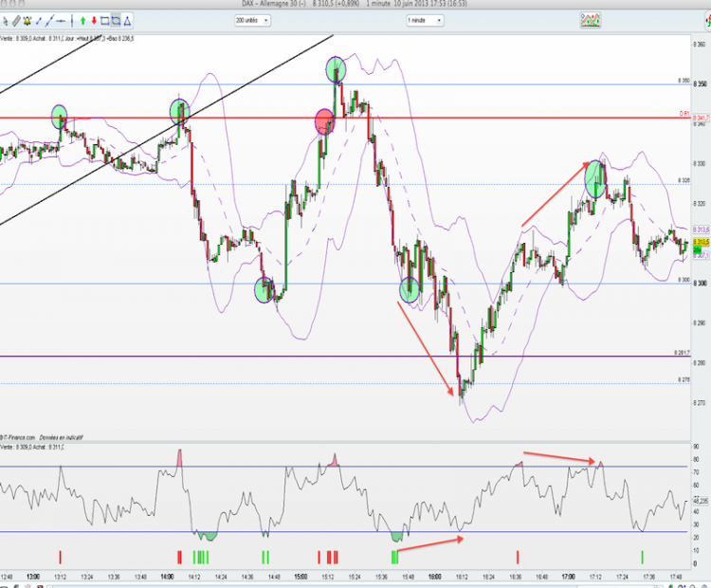This screenshot has width=711, height=588.
Task: Open the 1 minute timeframe dropdown
Action: pos(425,21)
